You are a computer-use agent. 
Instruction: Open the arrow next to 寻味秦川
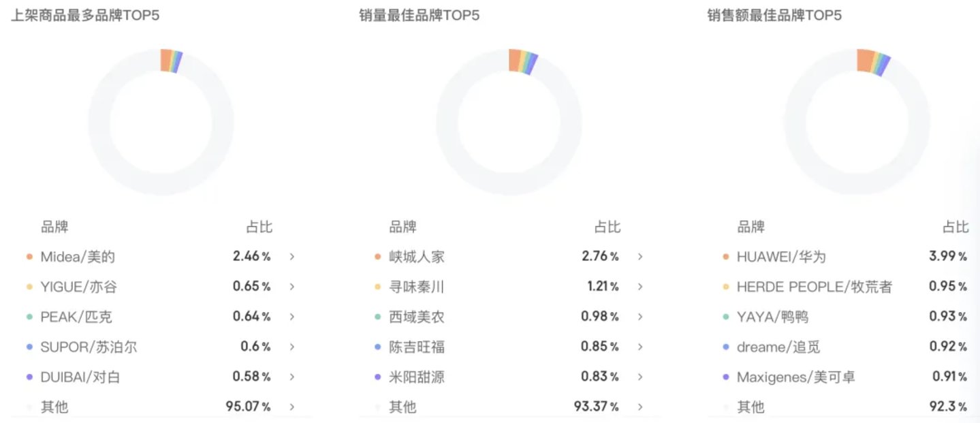click(x=640, y=287)
